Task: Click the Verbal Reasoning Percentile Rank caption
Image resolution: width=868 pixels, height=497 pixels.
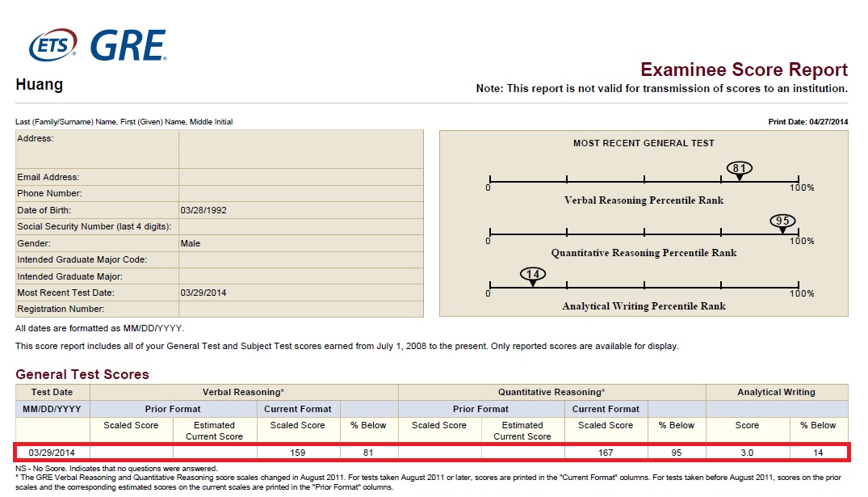Action: (x=644, y=200)
